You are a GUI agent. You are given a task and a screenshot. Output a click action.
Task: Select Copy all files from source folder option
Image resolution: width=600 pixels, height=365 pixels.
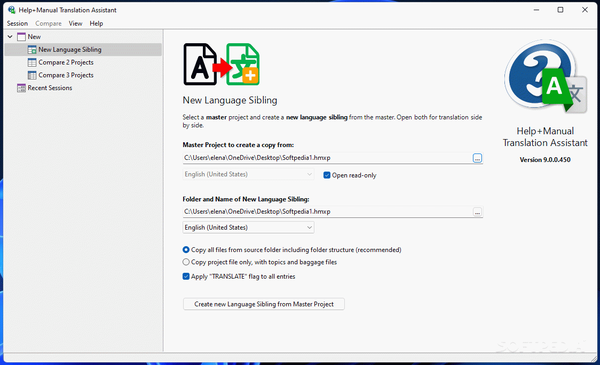[186, 250]
